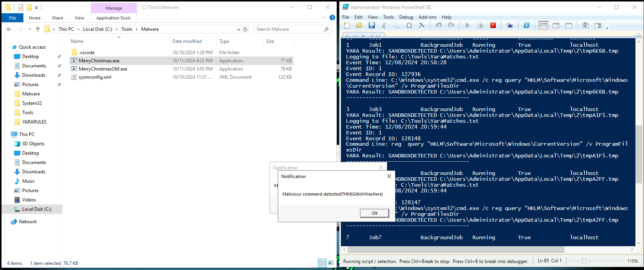Run the script with the green play icon
The image size is (644, 270).
467,25
